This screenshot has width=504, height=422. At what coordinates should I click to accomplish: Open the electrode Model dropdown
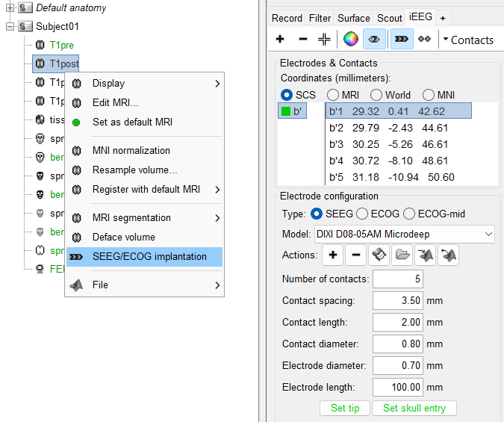tap(405, 234)
